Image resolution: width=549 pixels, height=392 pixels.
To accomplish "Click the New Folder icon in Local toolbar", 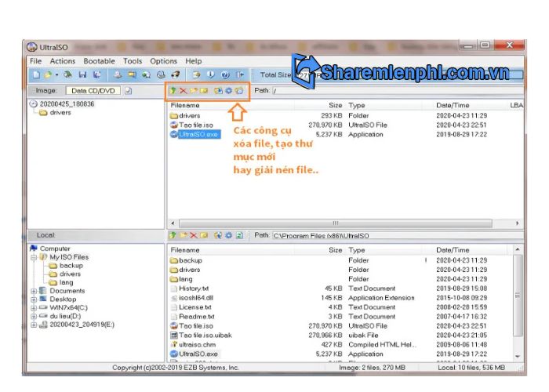I will tap(183, 235).
